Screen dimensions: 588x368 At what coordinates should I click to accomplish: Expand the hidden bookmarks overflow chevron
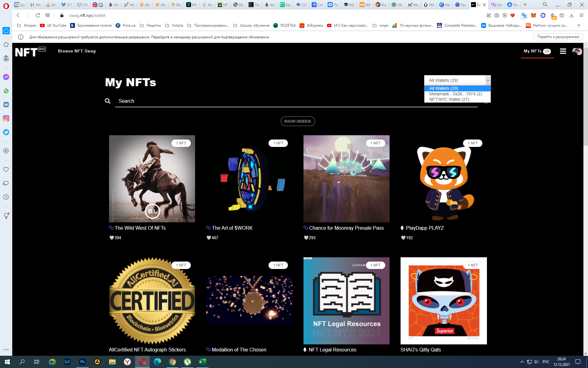pyautogui.click(x=579, y=25)
